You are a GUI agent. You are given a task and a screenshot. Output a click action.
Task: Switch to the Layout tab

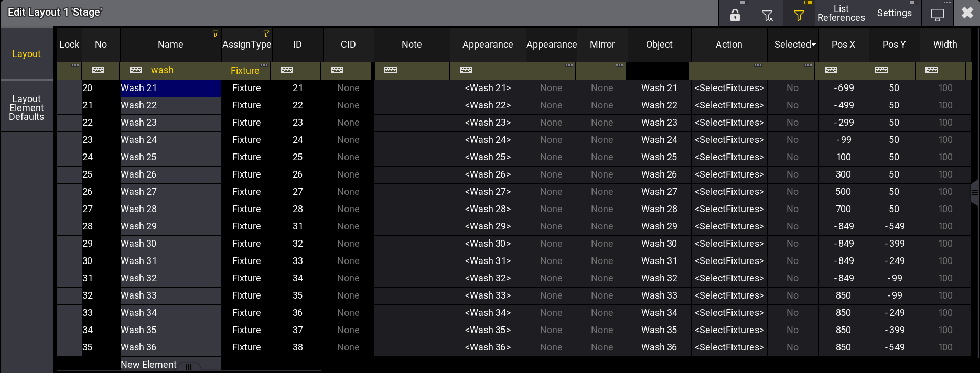(26, 54)
